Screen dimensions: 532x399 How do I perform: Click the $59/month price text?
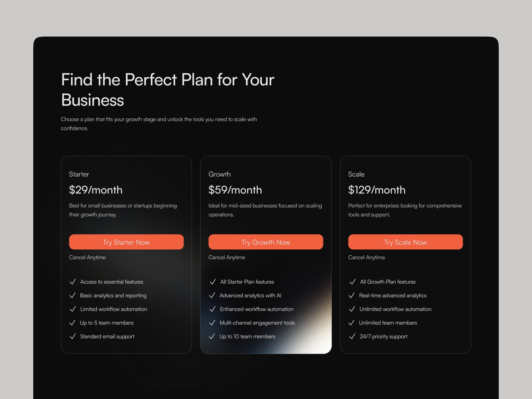(x=235, y=190)
